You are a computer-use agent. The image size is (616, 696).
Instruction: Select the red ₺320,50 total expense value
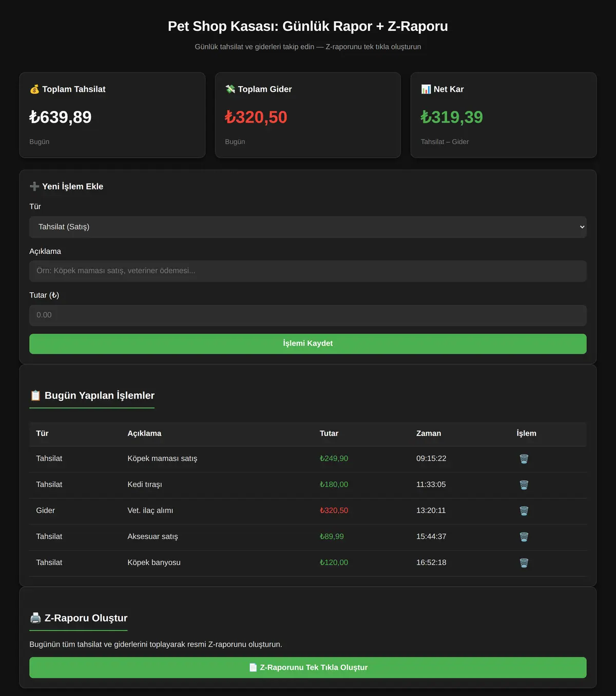coord(256,117)
